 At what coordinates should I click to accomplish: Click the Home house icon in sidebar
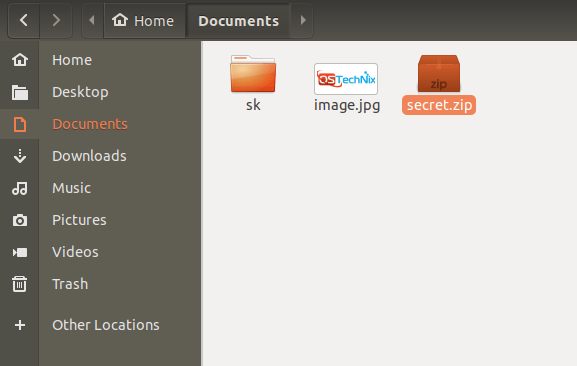pos(20,60)
